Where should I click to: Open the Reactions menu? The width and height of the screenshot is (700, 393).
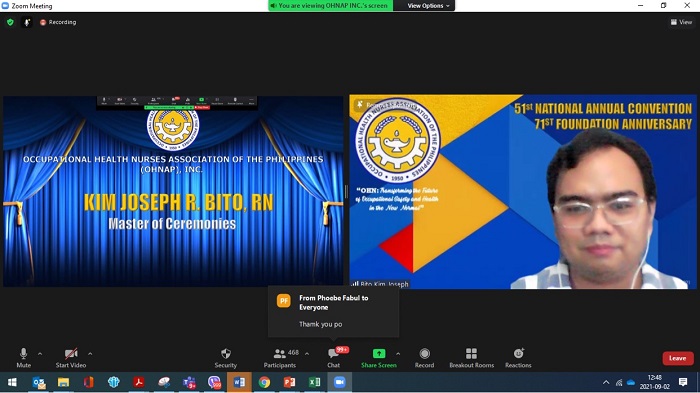point(518,358)
